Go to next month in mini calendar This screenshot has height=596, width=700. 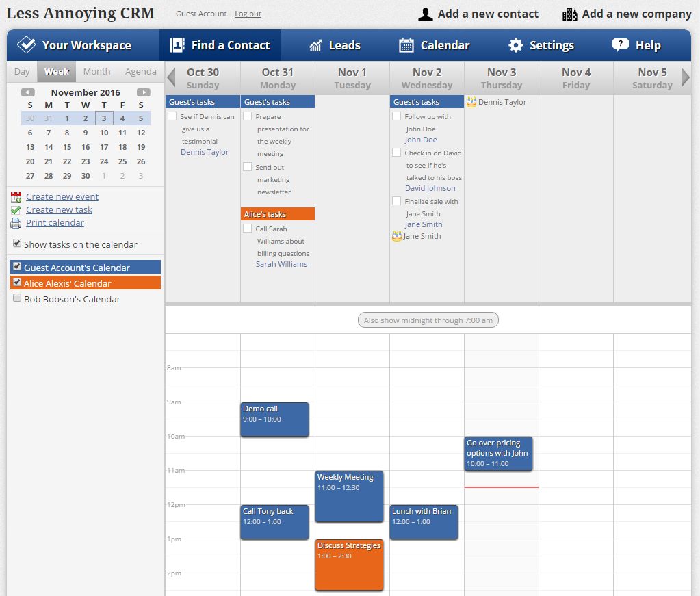(143, 92)
